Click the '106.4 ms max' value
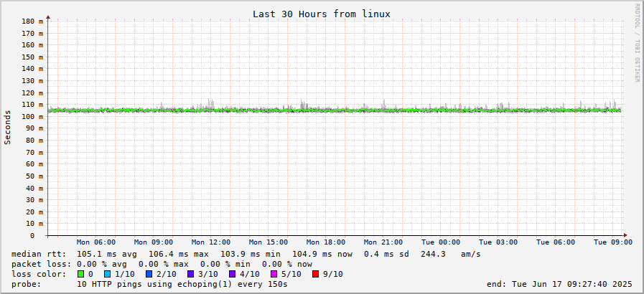This screenshot has height=294, width=644. click(179, 255)
